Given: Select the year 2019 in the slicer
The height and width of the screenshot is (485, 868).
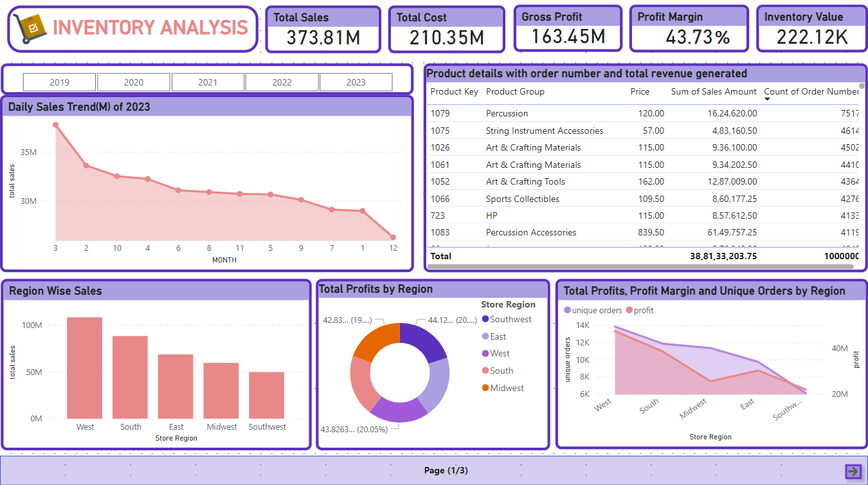Looking at the screenshot, I should point(59,82).
